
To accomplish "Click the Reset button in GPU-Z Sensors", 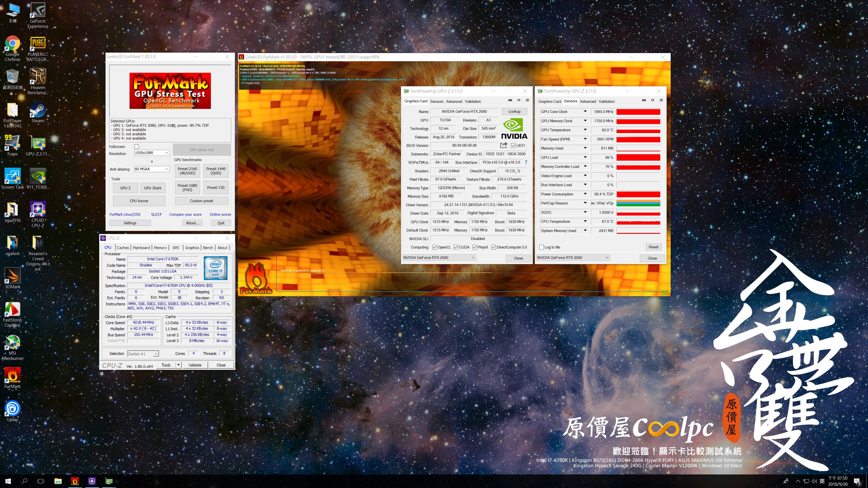I will coord(653,247).
